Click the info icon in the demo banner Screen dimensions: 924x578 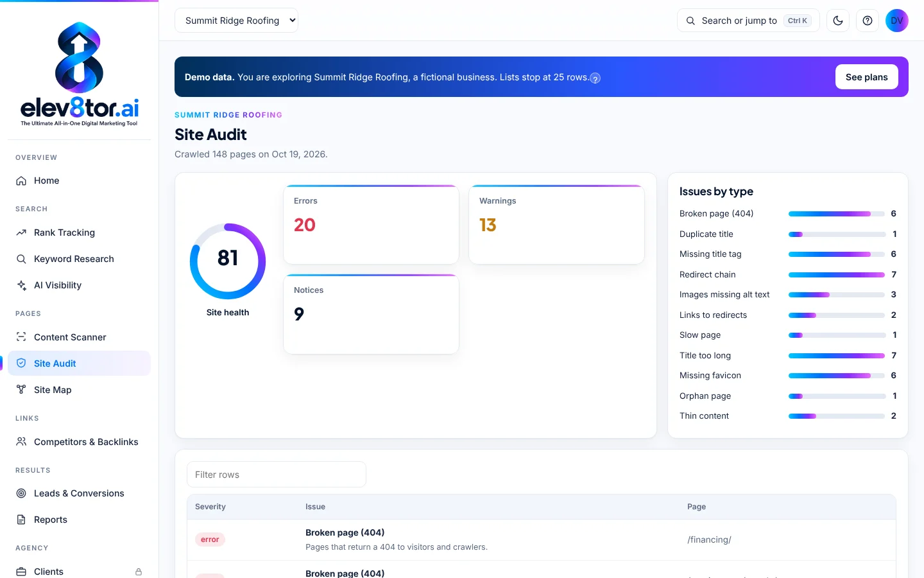[x=595, y=78]
